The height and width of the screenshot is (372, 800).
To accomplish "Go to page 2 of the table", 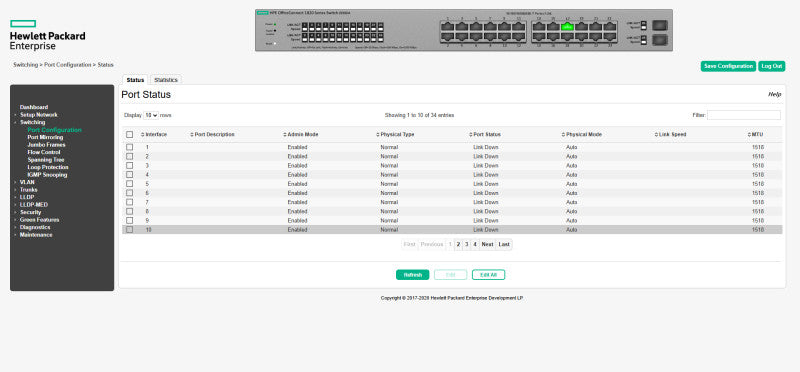I will (458, 244).
